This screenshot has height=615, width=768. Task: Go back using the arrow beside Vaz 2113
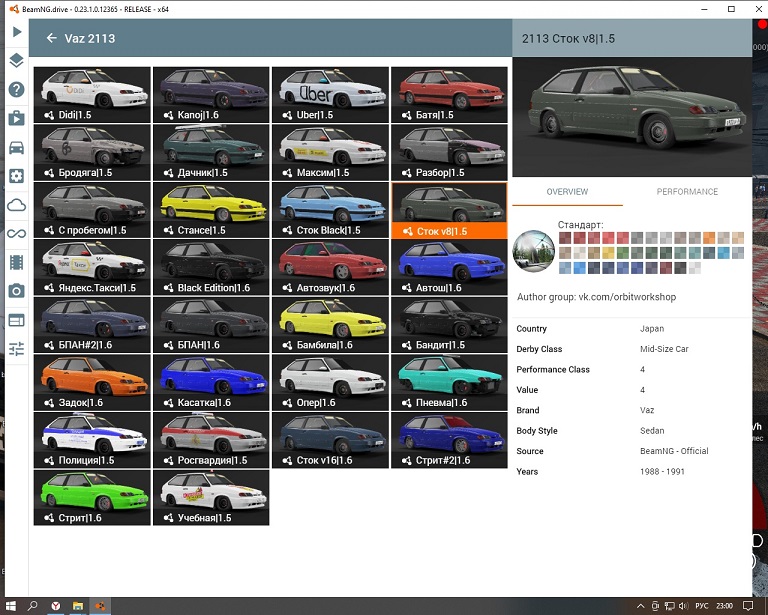[51, 39]
